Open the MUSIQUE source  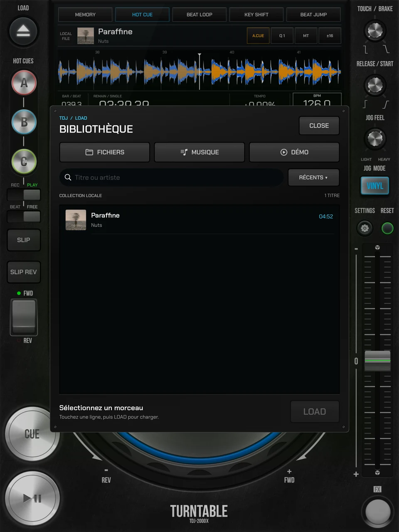point(199,152)
